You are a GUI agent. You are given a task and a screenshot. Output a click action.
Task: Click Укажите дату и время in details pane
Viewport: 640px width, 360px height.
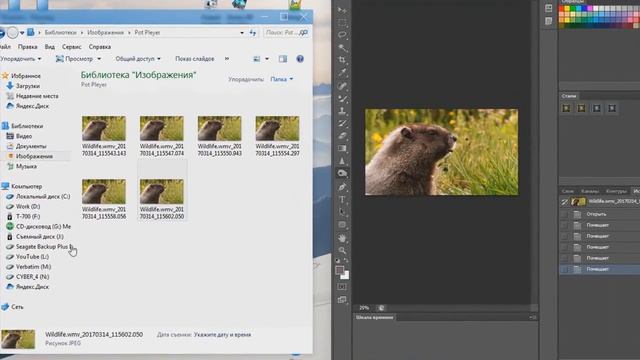click(x=222, y=335)
